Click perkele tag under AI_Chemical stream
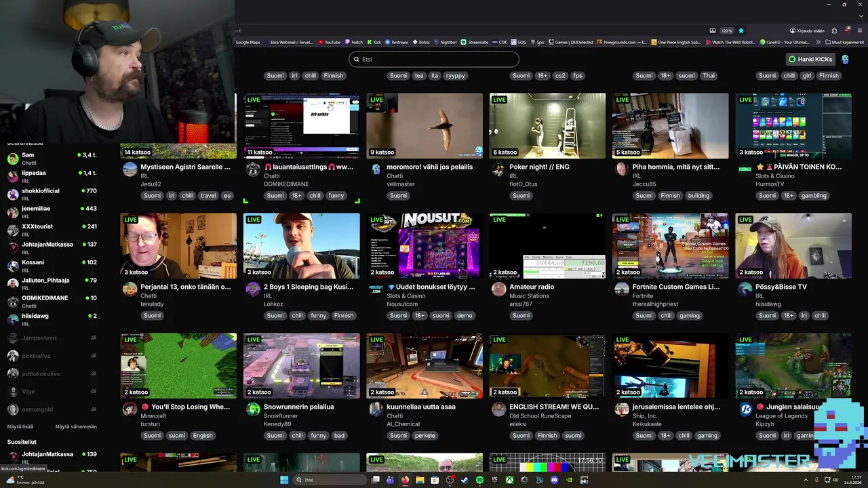The width and height of the screenshot is (868, 488). point(425,435)
